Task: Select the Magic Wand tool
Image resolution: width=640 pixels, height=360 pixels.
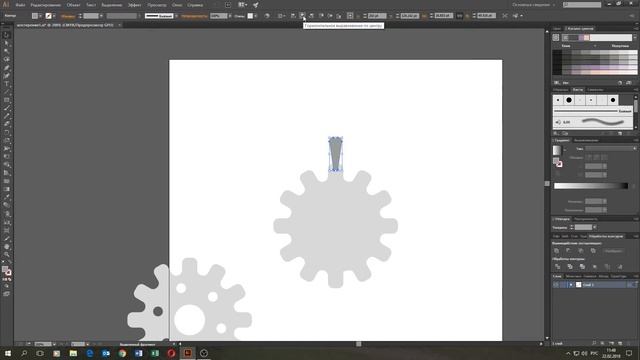Action: [x=7, y=51]
